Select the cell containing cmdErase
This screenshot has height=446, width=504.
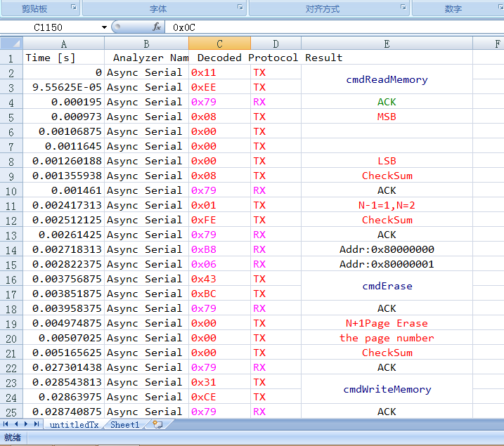click(387, 286)
